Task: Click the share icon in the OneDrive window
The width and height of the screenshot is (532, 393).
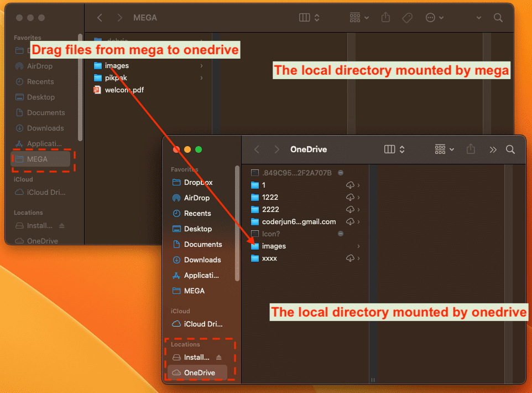Action: click(471, 149)
